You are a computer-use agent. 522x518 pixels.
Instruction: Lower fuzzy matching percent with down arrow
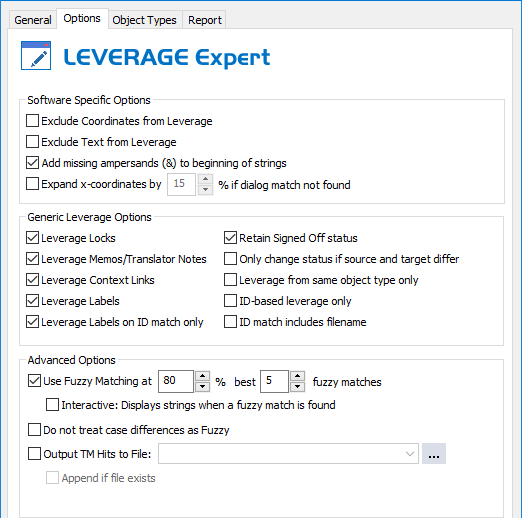(202, 387)
